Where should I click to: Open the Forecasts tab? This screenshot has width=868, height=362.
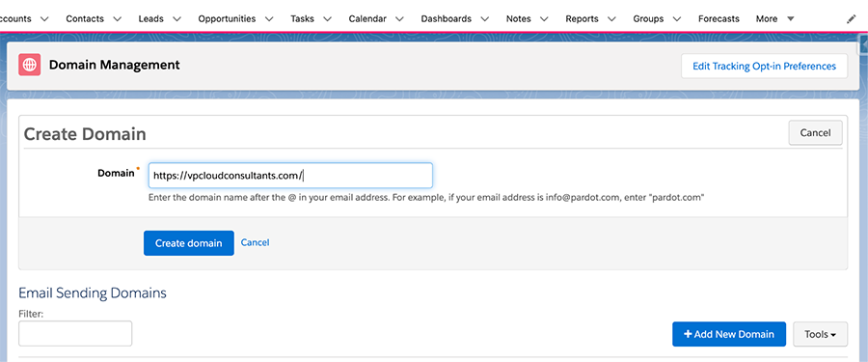point(719,19)
